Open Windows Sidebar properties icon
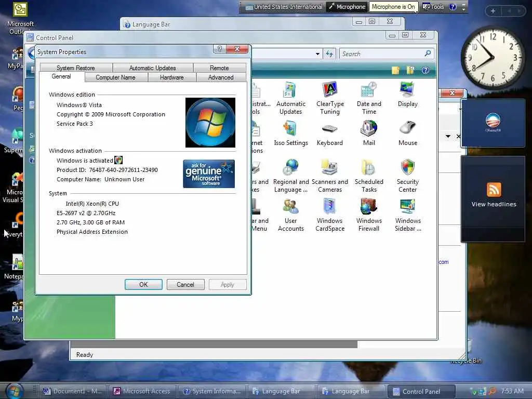This screenshot has height=399, width=532. tap(407, 215)
